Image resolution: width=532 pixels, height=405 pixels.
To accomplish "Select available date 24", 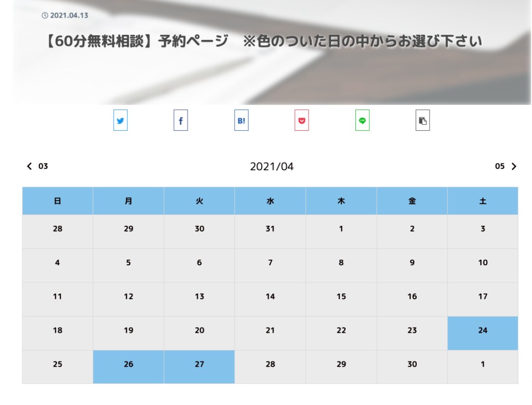I will (x=483, y=333).
